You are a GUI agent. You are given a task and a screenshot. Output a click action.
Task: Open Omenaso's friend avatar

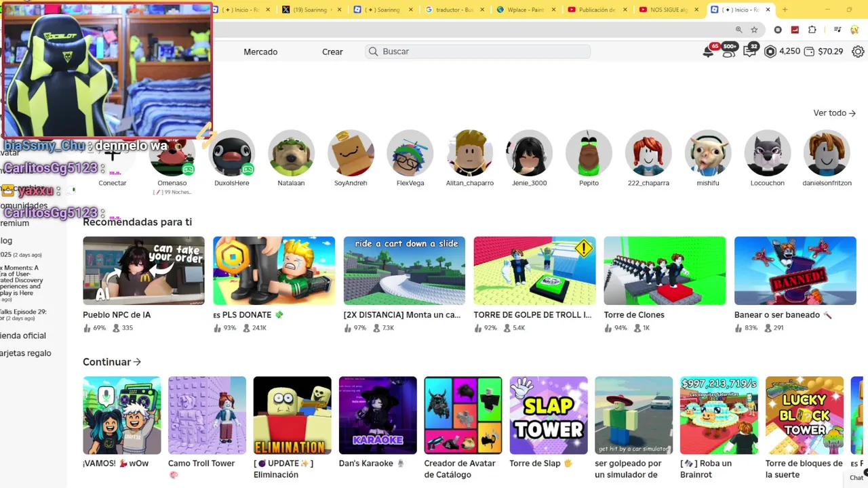click(x=172, y=154)
